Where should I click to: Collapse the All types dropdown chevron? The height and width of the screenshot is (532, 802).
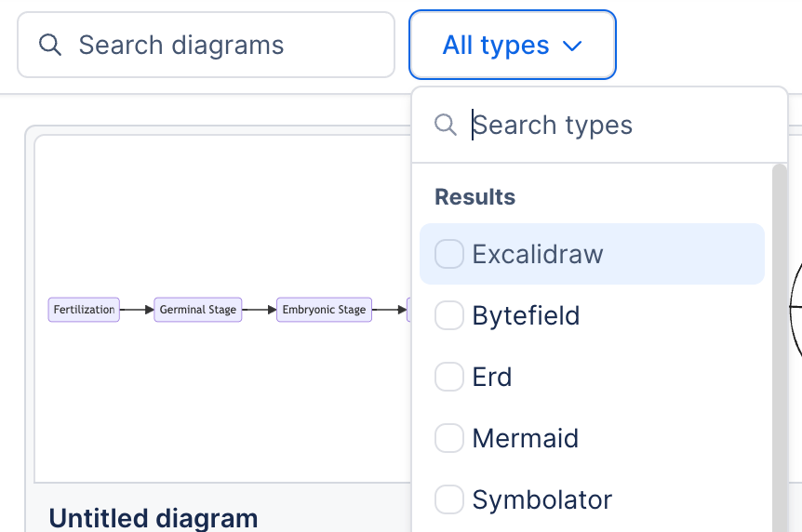click(x=573, y=46)
